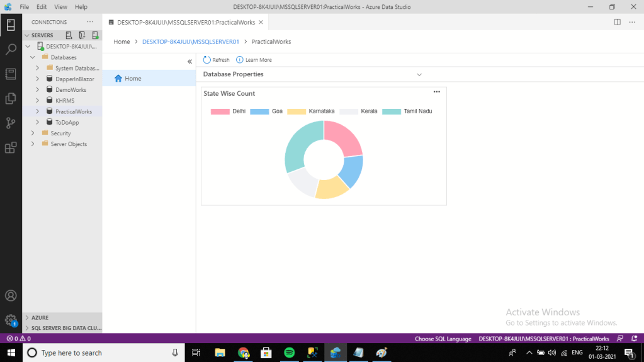
Task: Open the Manage gear icon
Action: (x=11, y=320)
